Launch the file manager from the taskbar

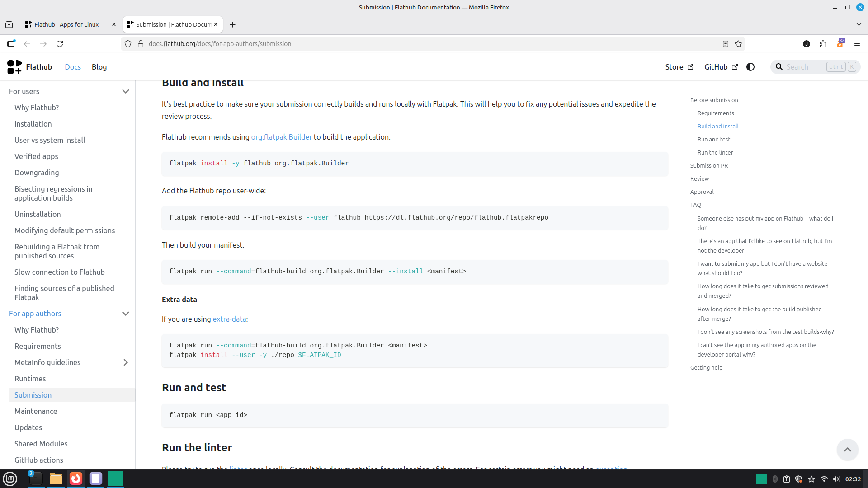56,479
